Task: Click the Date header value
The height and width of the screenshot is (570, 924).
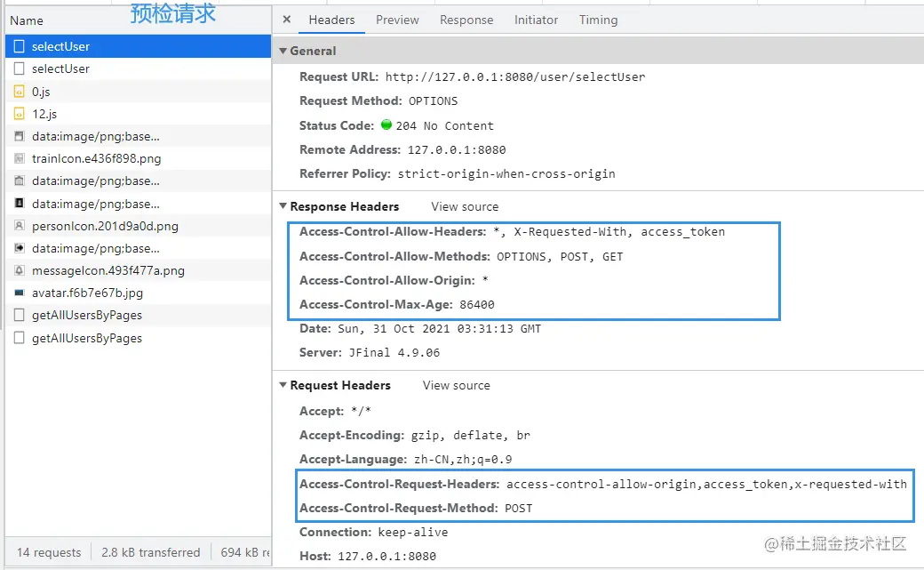Action: coord(440,329)
